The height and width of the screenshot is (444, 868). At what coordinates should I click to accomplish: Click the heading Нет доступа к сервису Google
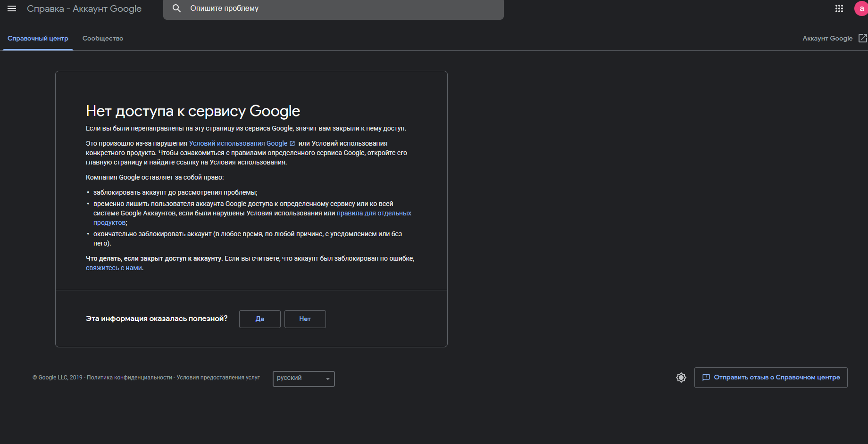click(x=193, y=111)
